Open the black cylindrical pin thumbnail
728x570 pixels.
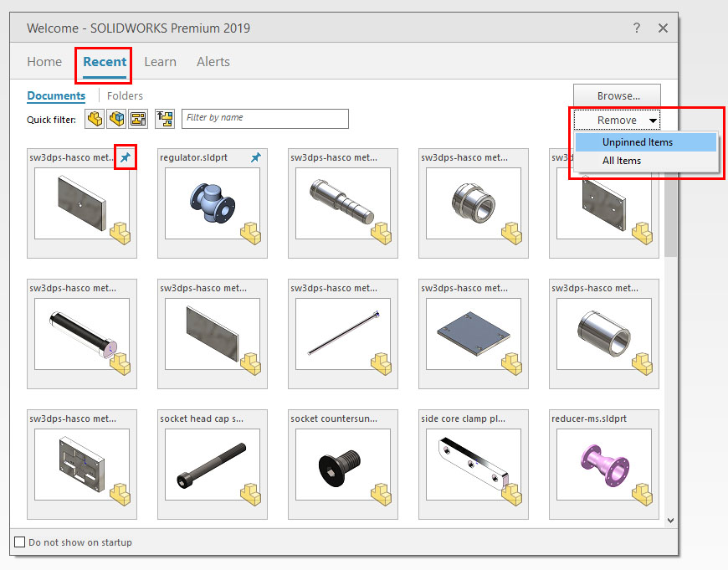pyautogui.click(x=82, y=334)
